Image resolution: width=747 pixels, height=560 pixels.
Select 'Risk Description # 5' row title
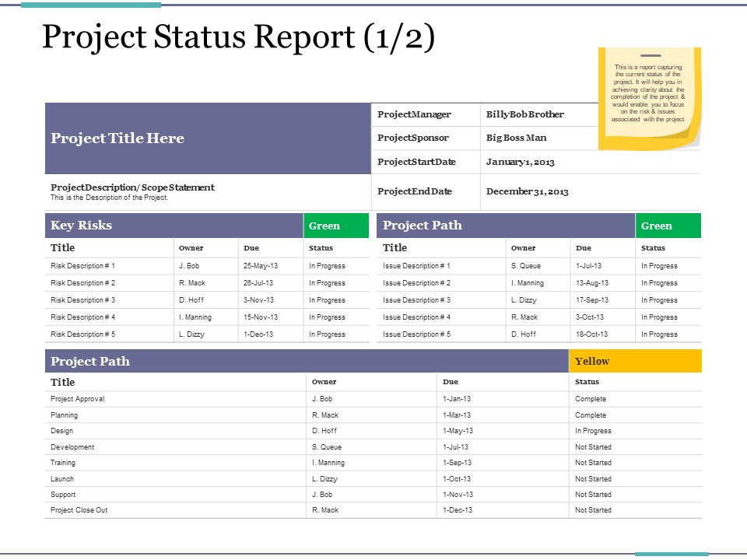click(82, 334)
